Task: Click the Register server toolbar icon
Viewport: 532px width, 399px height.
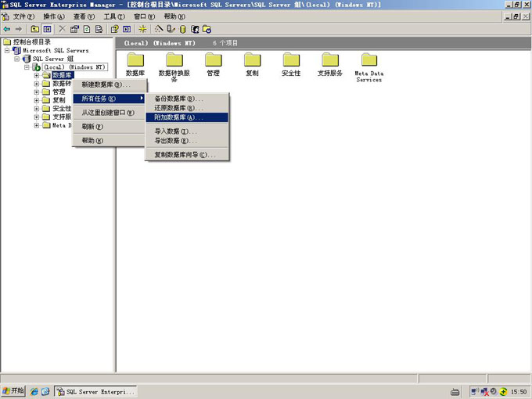Action: (x=171, y=29)
